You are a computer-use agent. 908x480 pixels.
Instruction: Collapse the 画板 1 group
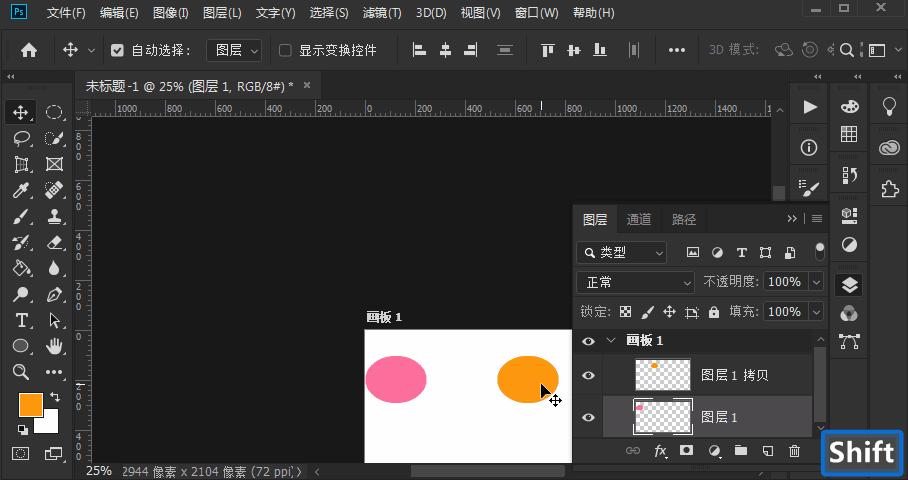[611, 340]
